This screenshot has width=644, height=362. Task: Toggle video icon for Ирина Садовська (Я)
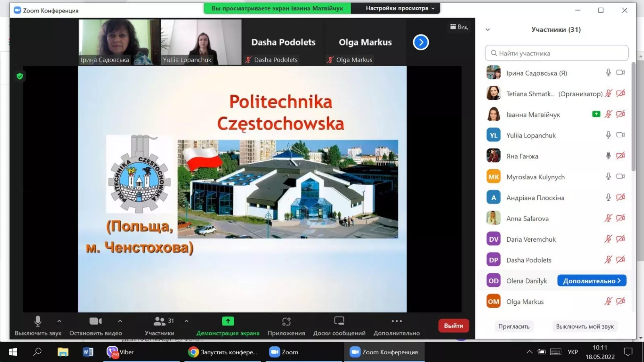pos(620,73)
